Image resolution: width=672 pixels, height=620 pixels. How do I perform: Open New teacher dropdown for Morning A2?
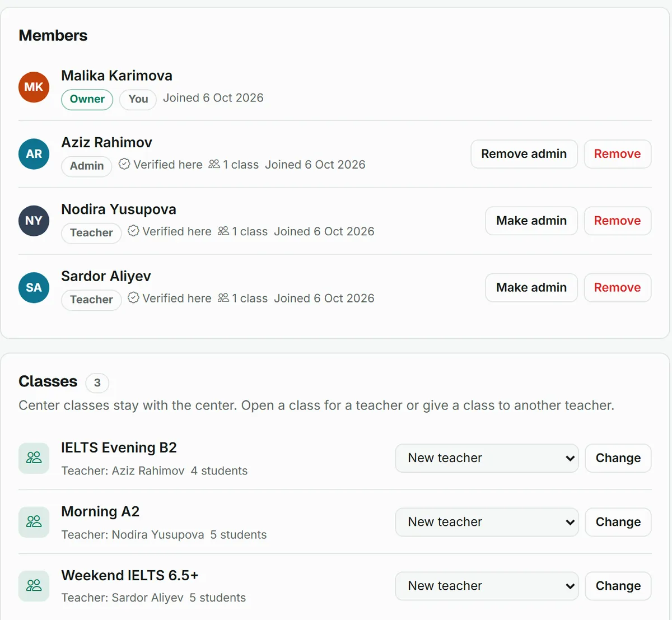click(x=487, y=522)
